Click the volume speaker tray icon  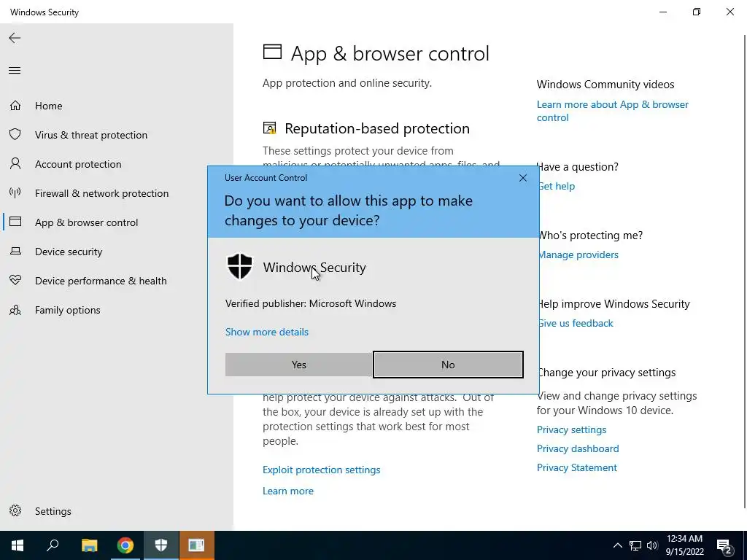click(652, 545)
